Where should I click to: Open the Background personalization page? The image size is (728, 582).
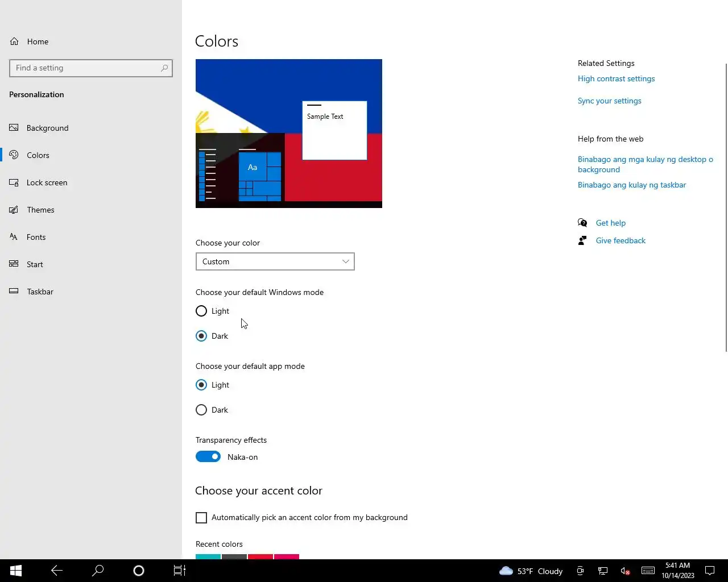91,128
